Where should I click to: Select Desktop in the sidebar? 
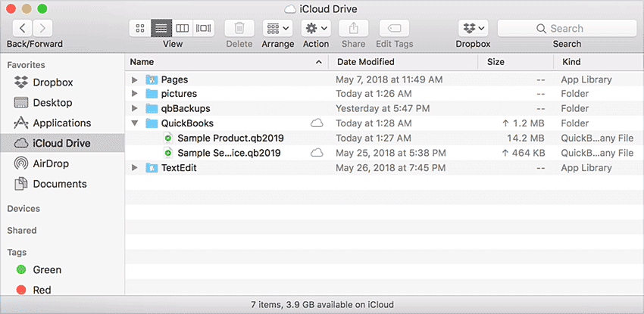pos(62,102)
